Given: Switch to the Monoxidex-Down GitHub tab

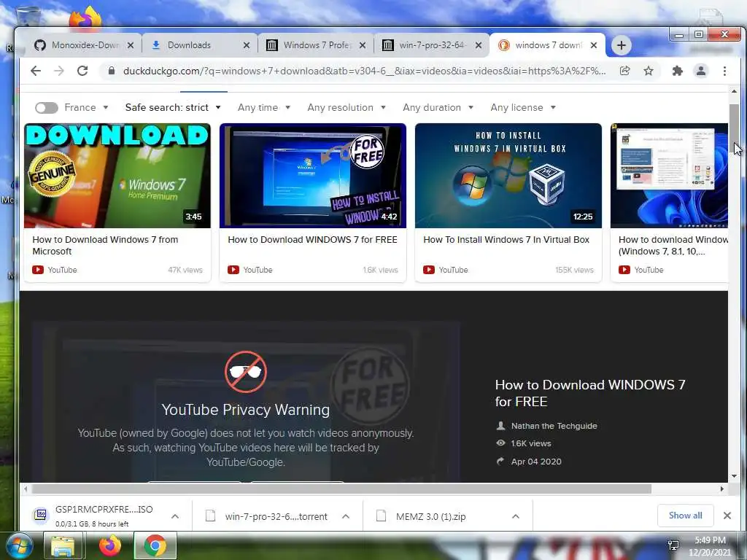Looking at the screenshot, I should pyautogui.click(x=83, y=45).
